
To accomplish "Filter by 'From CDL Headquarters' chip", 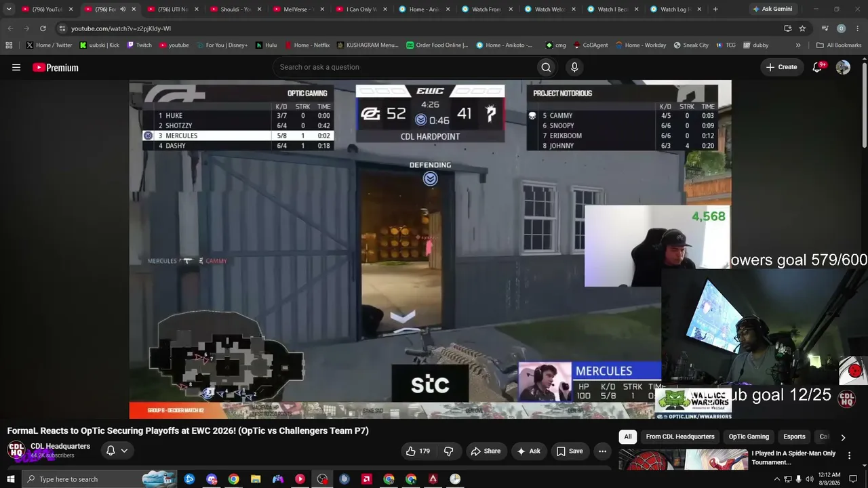I will 680,436.
